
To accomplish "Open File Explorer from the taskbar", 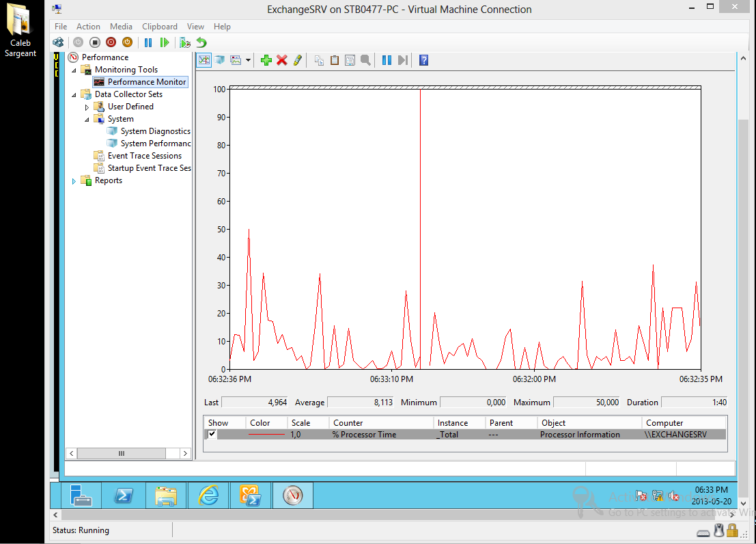I will click(166, 495).
